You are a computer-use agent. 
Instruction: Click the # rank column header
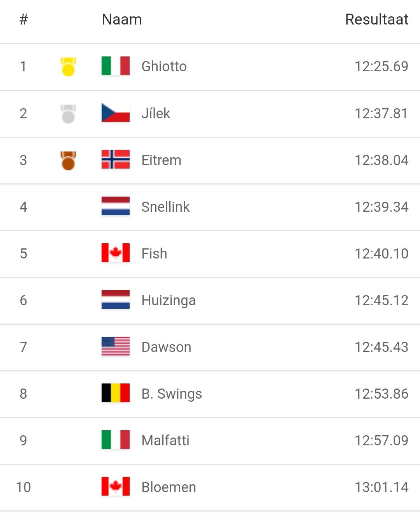(24, 19)
